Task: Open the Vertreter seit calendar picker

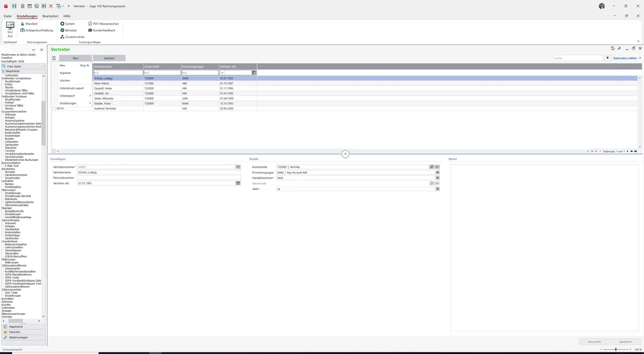Action: click(x=238, y=183)
